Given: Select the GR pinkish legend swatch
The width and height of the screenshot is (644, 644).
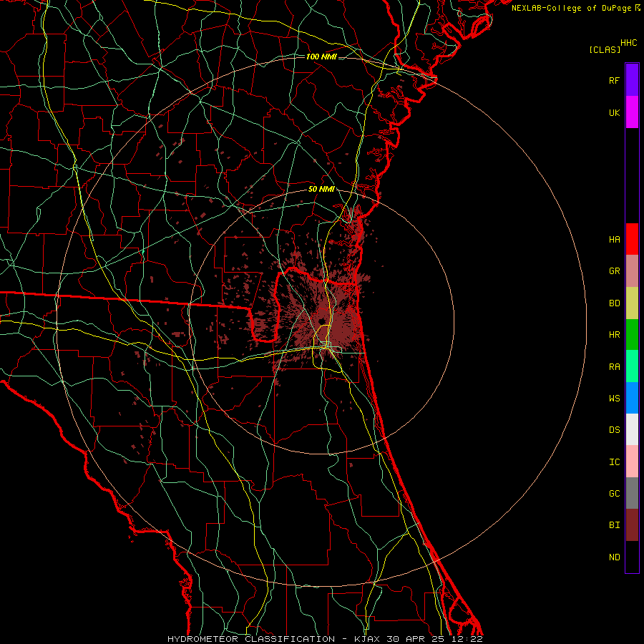Looking at the screenshot, I should coord(632,270).
